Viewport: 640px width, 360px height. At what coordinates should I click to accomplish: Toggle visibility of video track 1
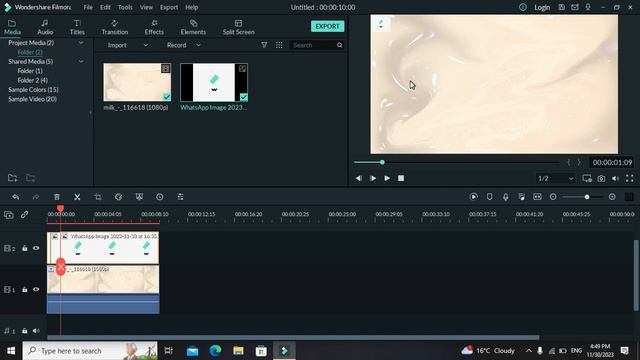point(36,289)
